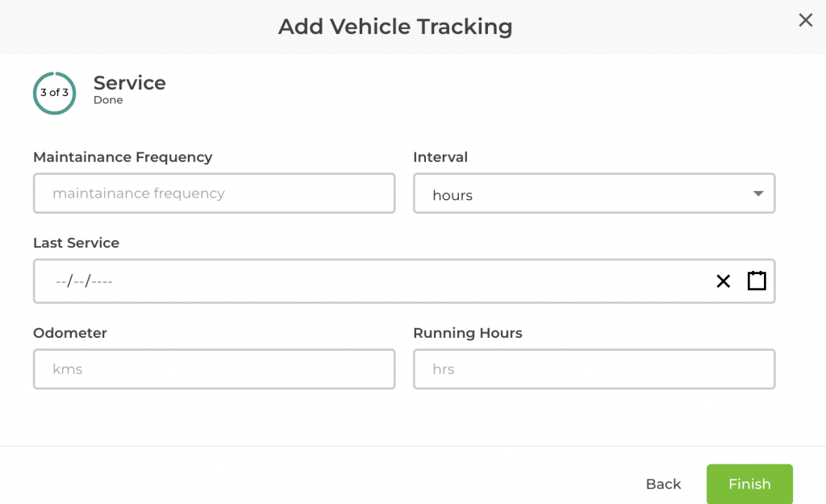The height and width of the screenshot is (504, 826).
Task: Click the Running Hours hrs field
Action: pyautogui.click(x=594, y=369)
